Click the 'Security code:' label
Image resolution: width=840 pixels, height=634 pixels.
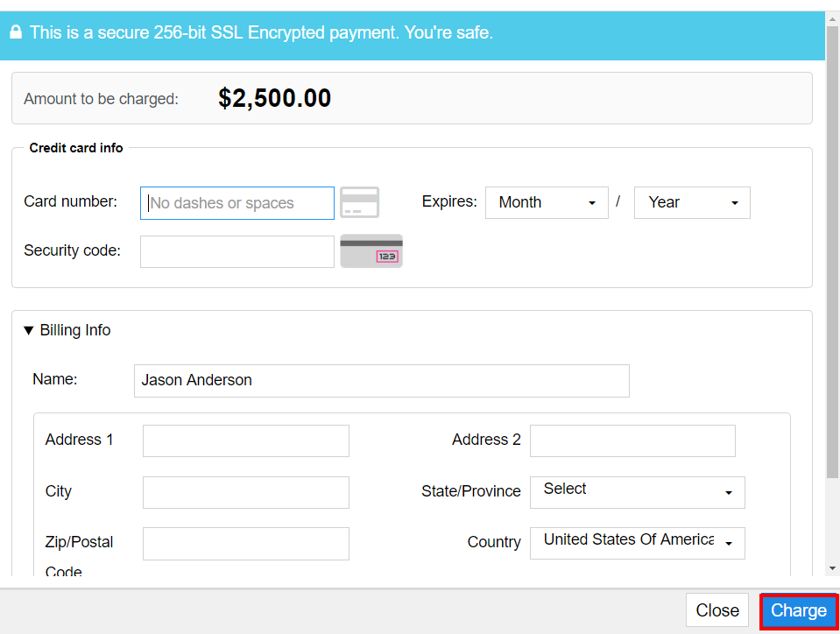(x=73, y=250)
